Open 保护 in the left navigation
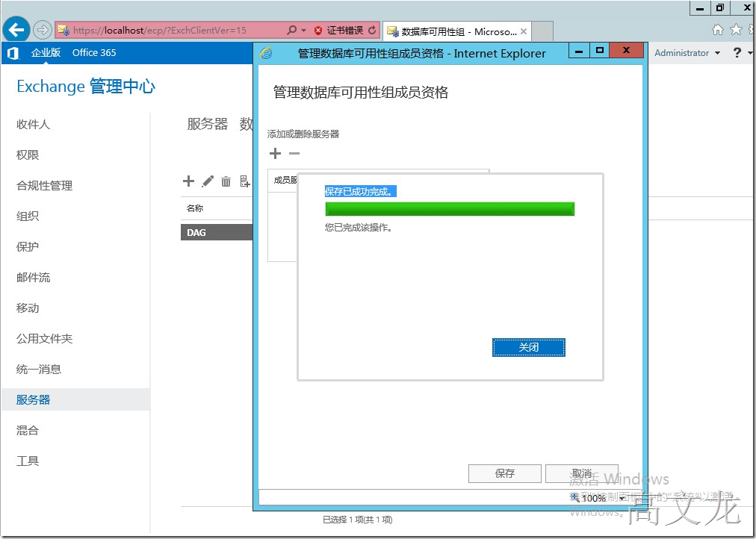The image size is (756, 539). [28, 246]
